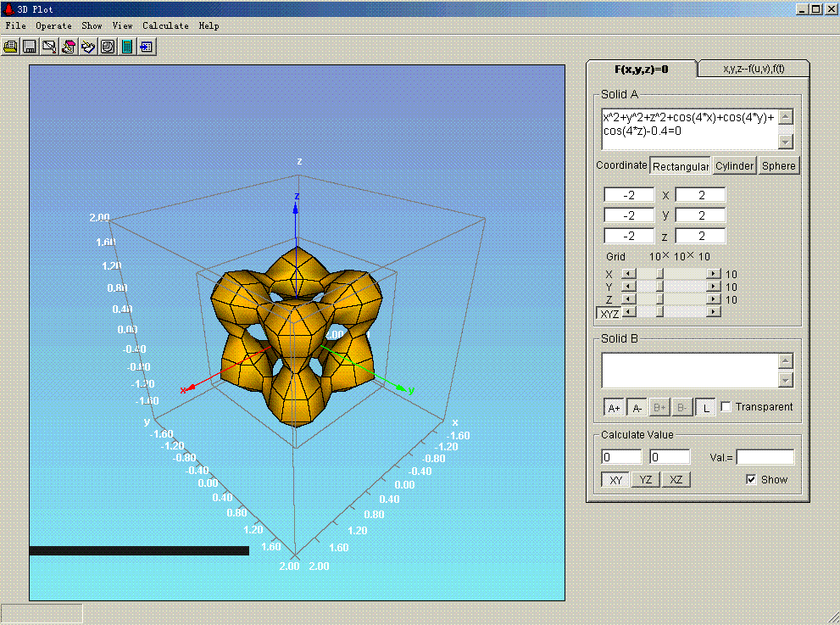Image resolution: width=840 pixels, height=625 pixels.
Task: Click the Z grid left arrow
Action: (x=628, y=299)
